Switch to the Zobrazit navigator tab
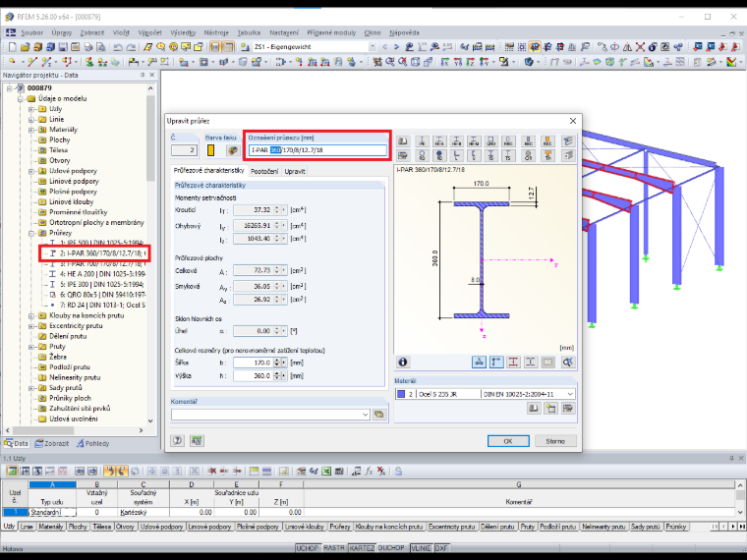This screenshot has width=747, height=560. [52, 443]
